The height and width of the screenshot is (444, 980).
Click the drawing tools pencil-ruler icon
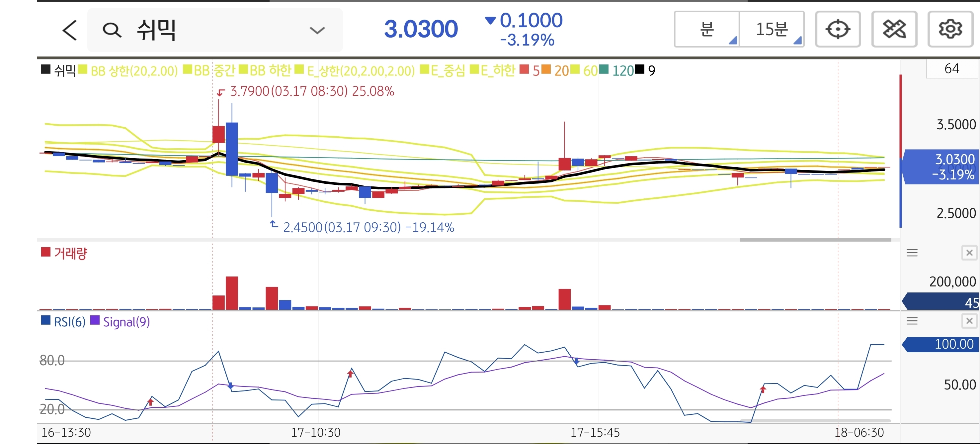coord(894,29)
